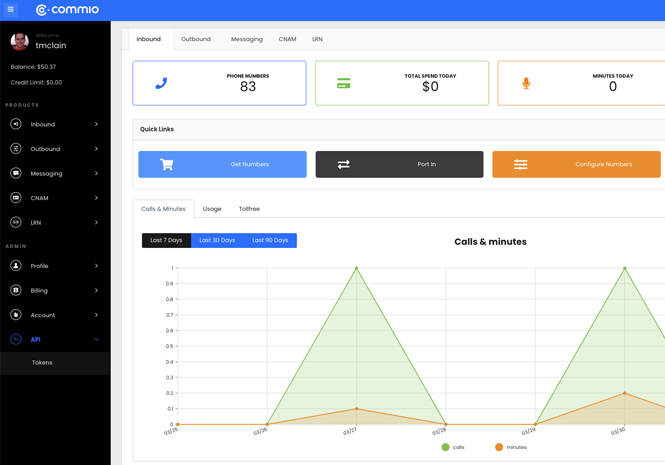Click the Commio logo
665x465 pixels.
(67, 10)
